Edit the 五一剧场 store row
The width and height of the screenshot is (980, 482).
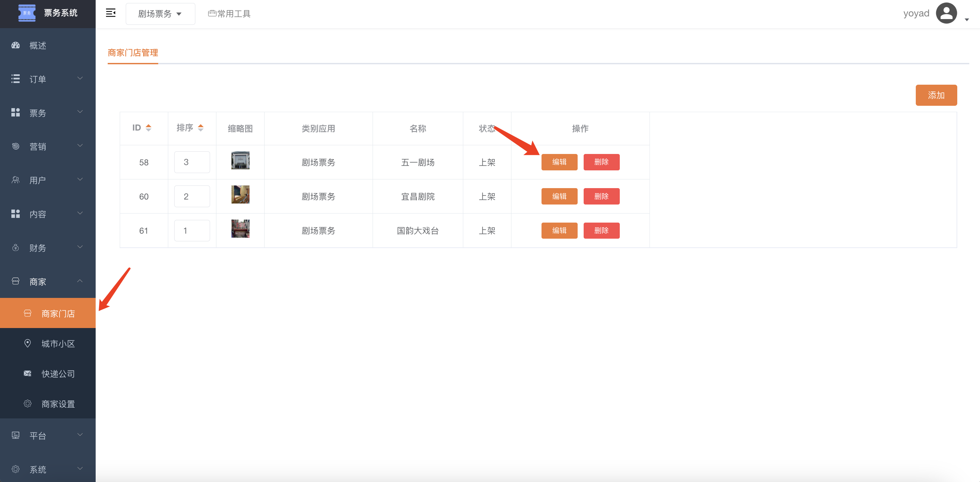(x=559, y=162)
